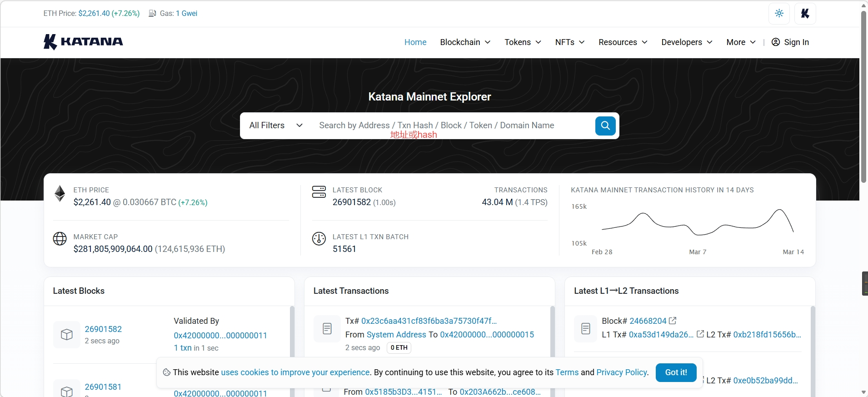868x397 pixels.
Task: Open the System Address sender link
Action: click(x=396, y=335)
